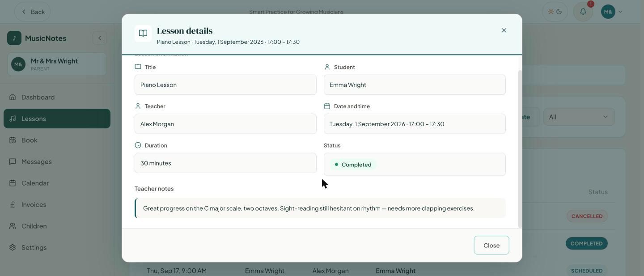Click the Children people icon
This screenshot has height=276, width=644.
point(13,226)
